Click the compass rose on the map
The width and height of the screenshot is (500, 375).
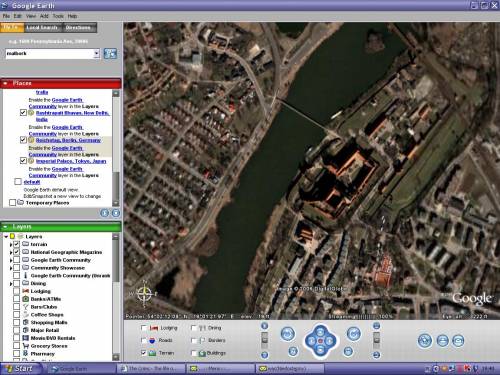click(145, 294)
